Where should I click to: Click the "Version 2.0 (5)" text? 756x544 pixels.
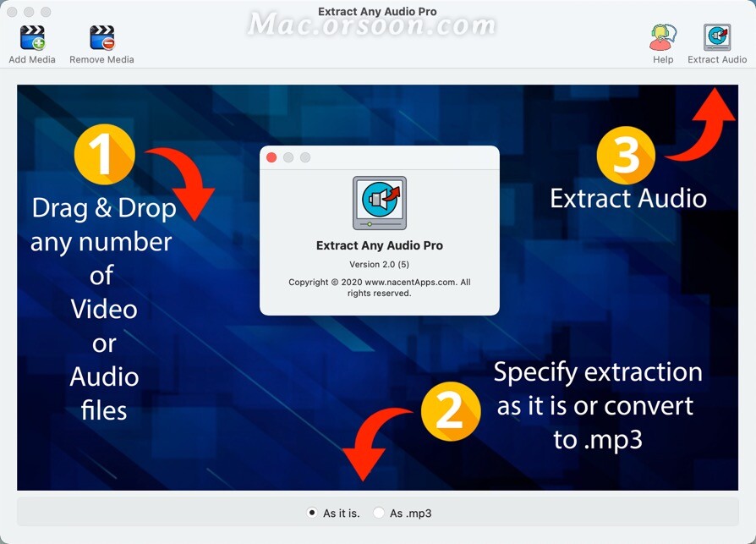pos(380,264)
